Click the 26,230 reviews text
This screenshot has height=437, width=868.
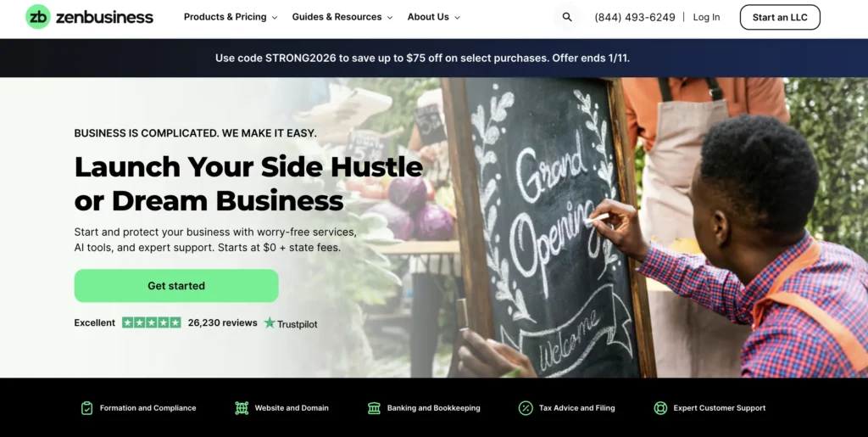tap(223, 322)
